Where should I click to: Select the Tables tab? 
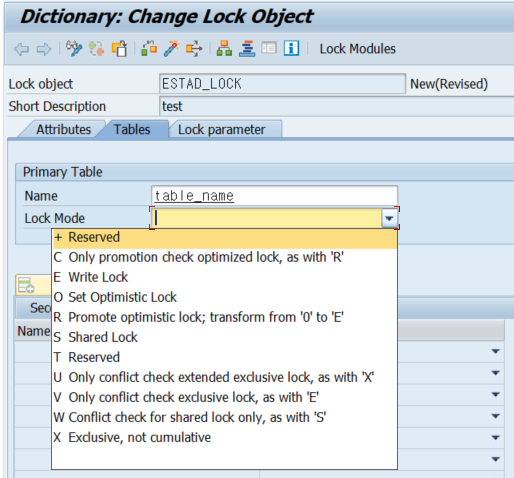coord(132,129)
